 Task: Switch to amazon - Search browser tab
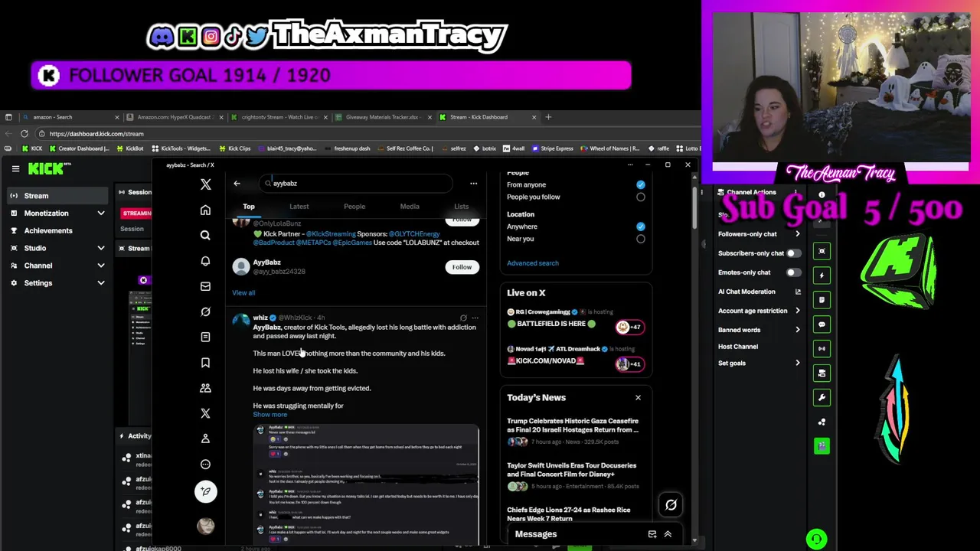pyautogui.click(x=69, y=117)
